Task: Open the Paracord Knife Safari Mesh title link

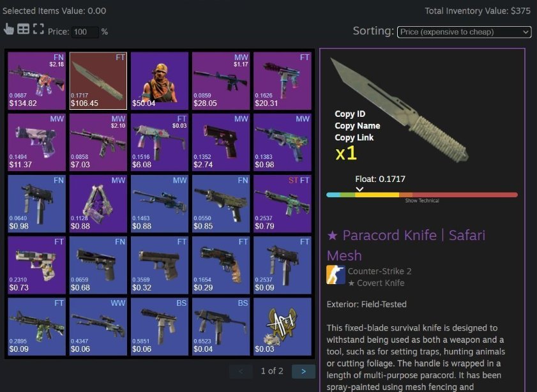Action: pos(406,245)
